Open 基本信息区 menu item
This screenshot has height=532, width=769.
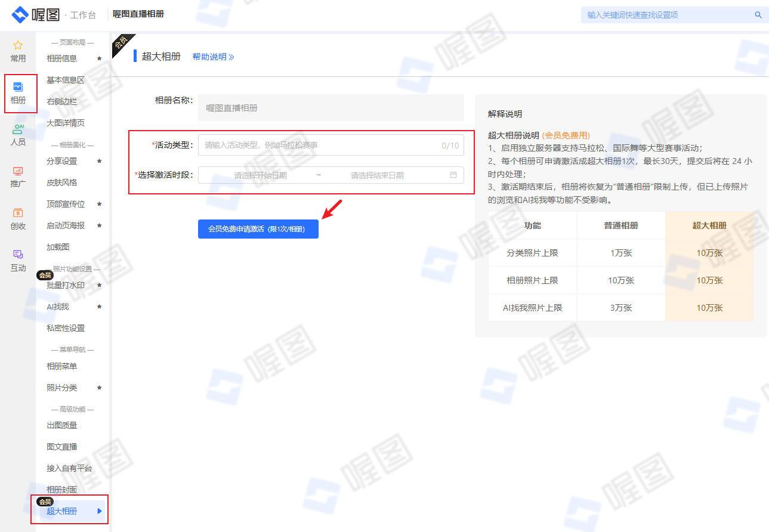(66, 80)
